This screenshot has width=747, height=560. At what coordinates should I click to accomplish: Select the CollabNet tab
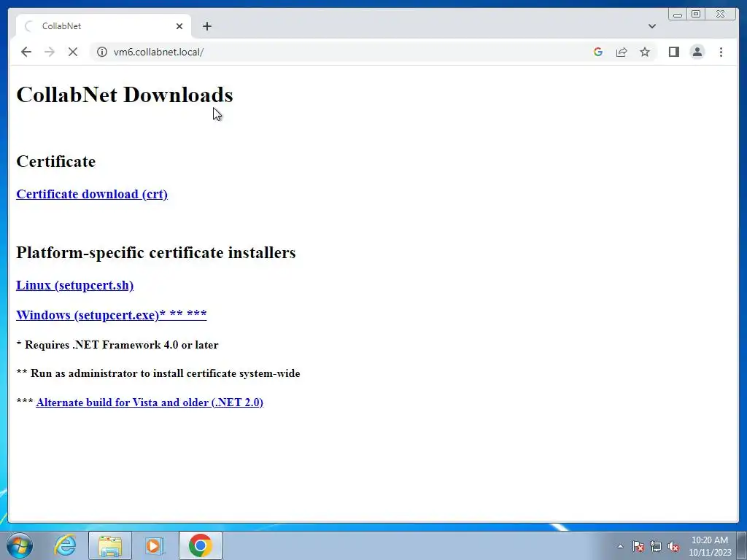pos(103,26)
